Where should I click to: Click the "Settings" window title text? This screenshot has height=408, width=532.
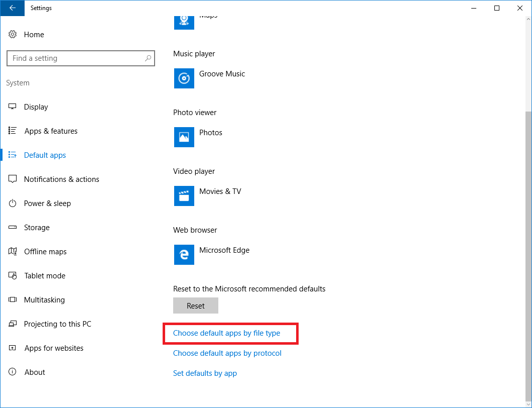[41, 8]
